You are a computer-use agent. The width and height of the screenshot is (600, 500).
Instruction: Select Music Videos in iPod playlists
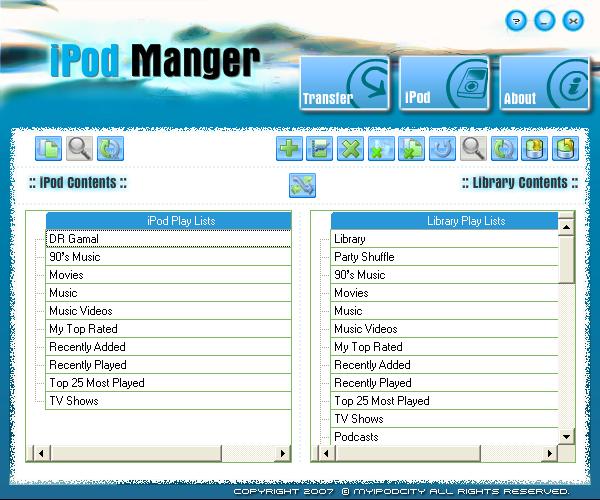tap(168, 311)
